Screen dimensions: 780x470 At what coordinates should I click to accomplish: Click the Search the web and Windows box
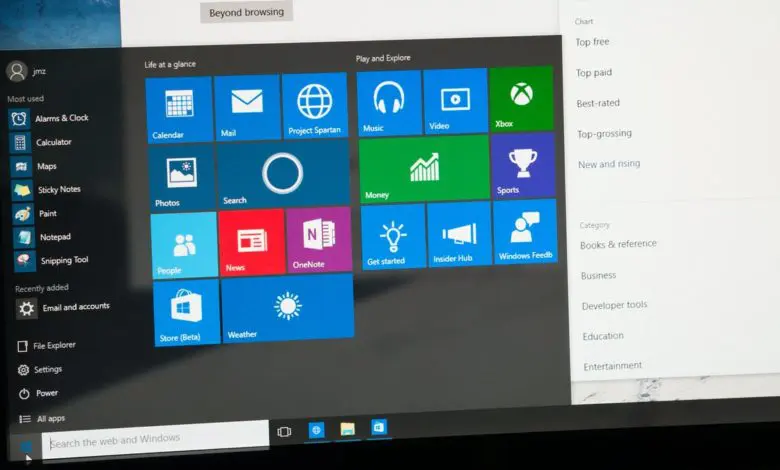(155, 440)
